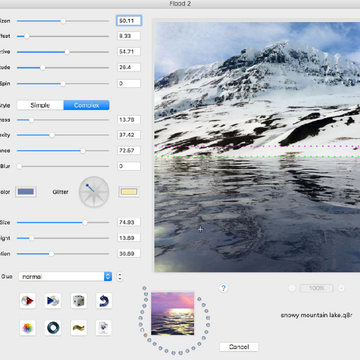This screenshot has height=360, width=360.
Task: Click the dark blue ring icon
Action: (x=53, y=328)
